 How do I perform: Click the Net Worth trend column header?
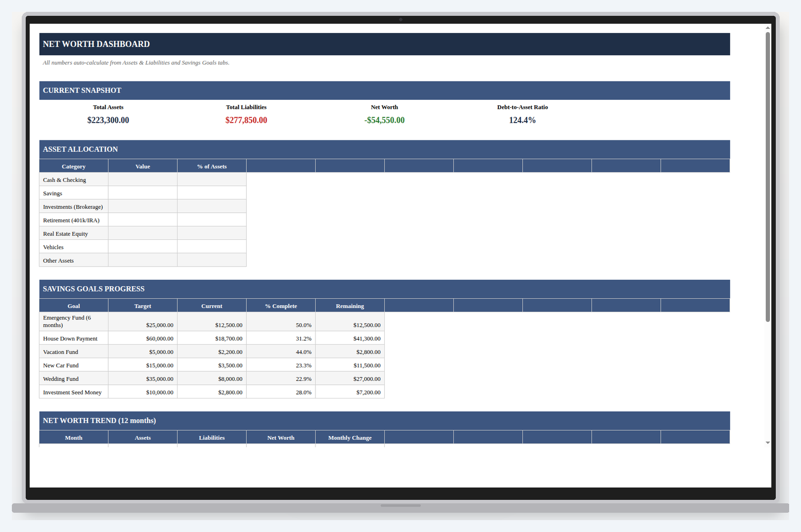click(281, 438)
